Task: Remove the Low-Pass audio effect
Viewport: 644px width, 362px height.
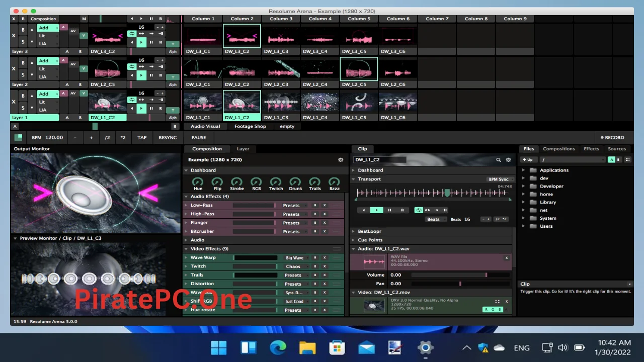Action: 325,205
